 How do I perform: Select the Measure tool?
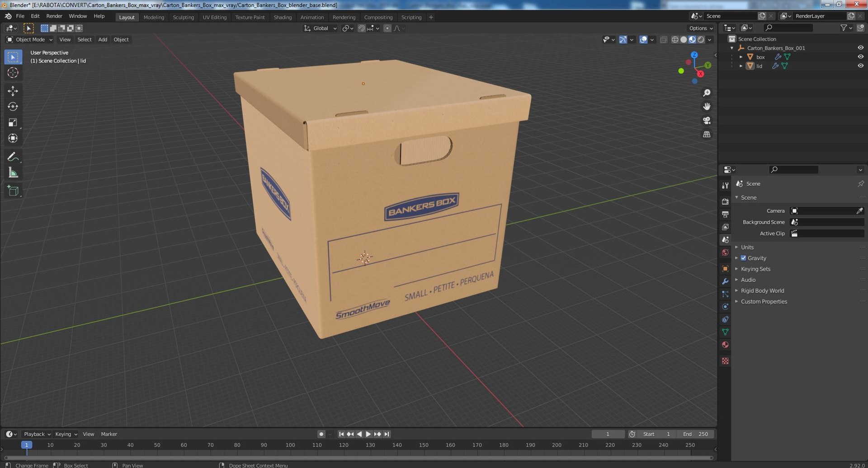[x=13, y=173]
